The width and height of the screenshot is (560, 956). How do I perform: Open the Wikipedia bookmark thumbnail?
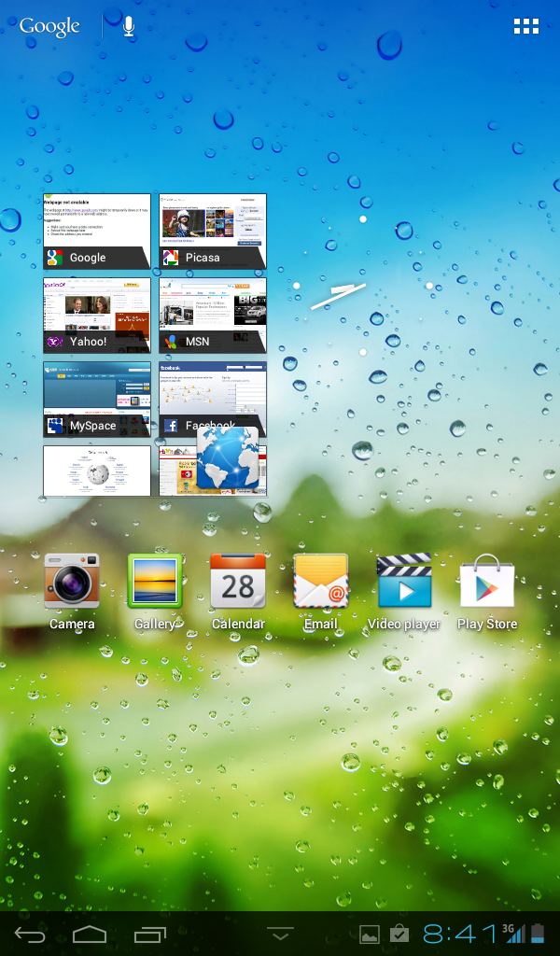point(97,471)
